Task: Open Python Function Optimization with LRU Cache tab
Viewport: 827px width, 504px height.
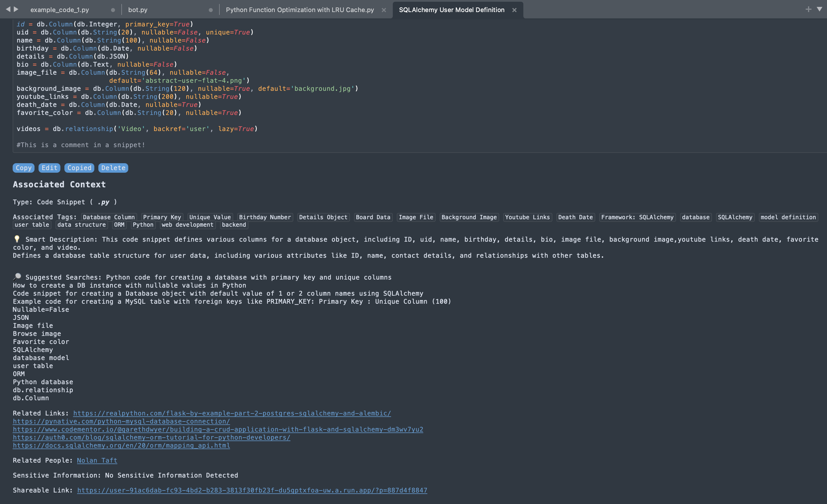Action: tap(299, 10)
